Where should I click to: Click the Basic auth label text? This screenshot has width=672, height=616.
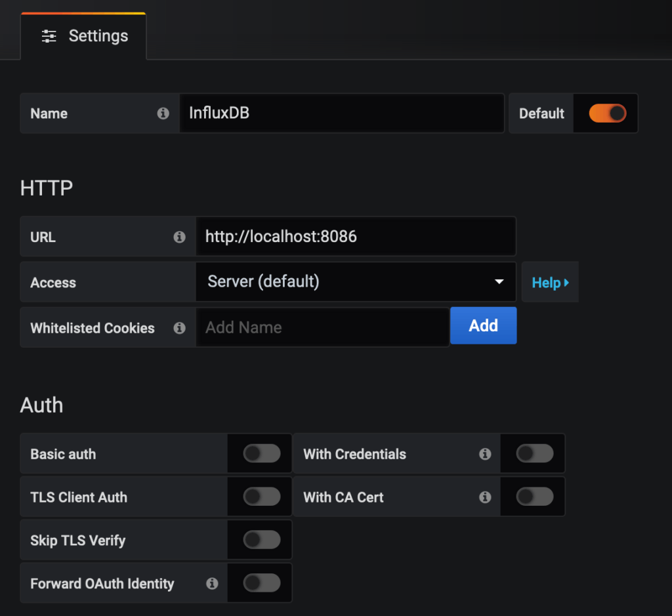(x=63, y=454)
